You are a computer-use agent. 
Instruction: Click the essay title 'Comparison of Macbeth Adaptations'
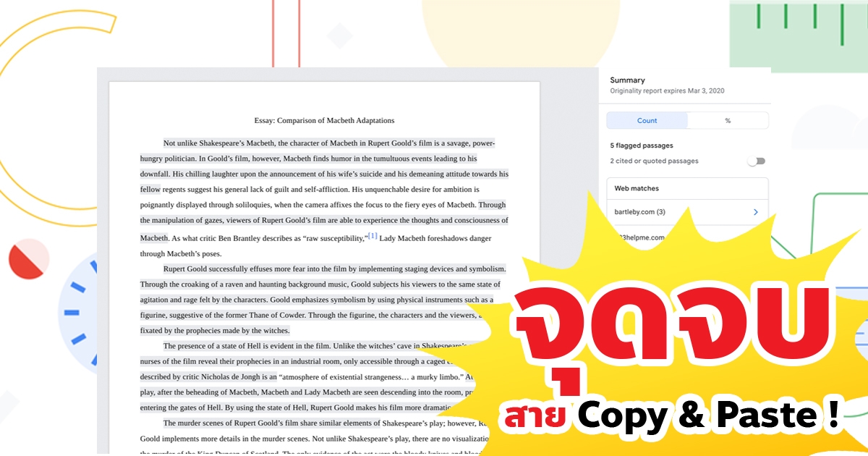coord(324,120)
